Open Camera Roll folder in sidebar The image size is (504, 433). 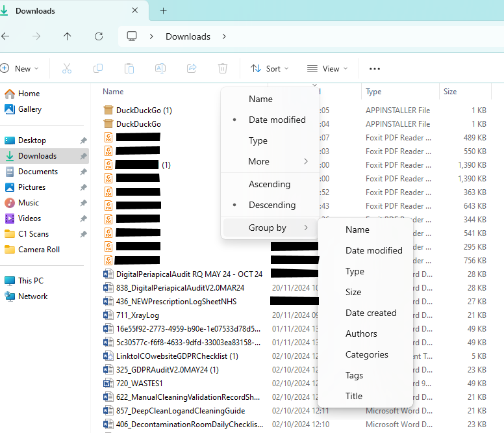(x=44, y=250)
